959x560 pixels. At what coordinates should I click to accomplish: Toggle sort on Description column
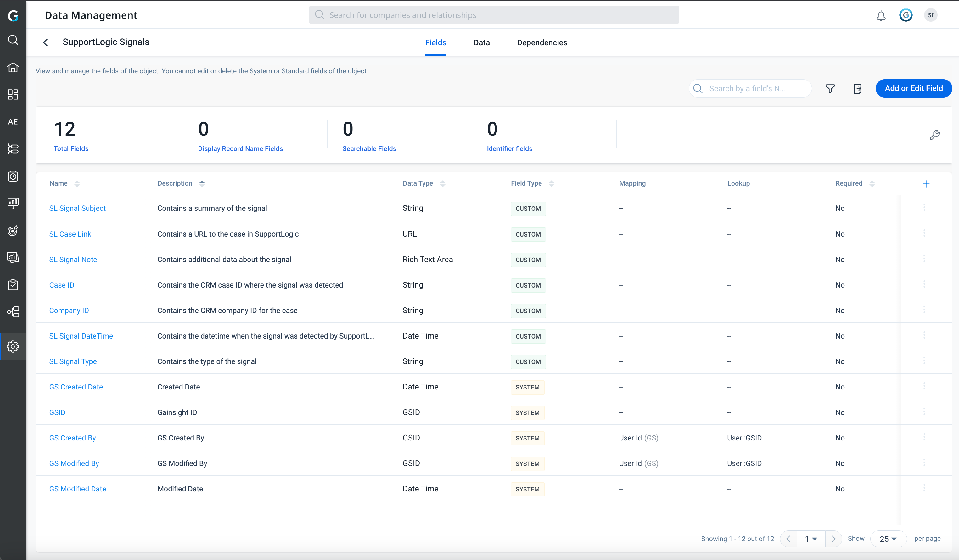(202, 183)
